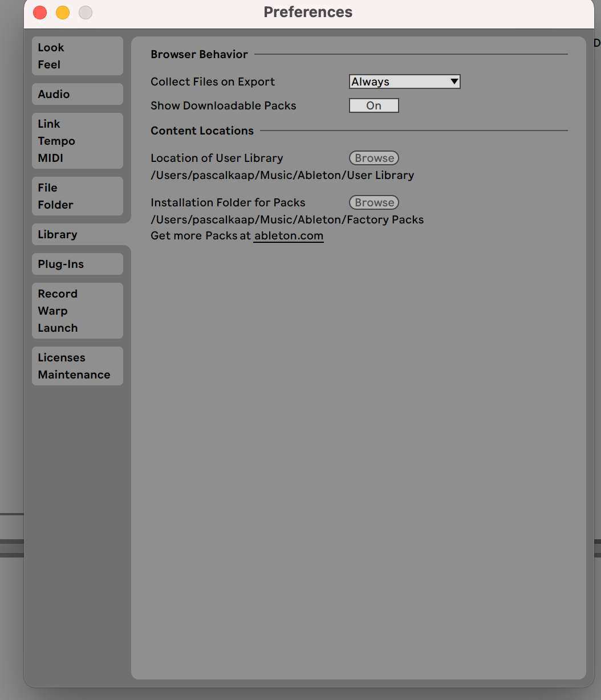This screenshot has height=700, width=601.
Task: Open the Look Feel preferences tab
Action: coord(77,56)
